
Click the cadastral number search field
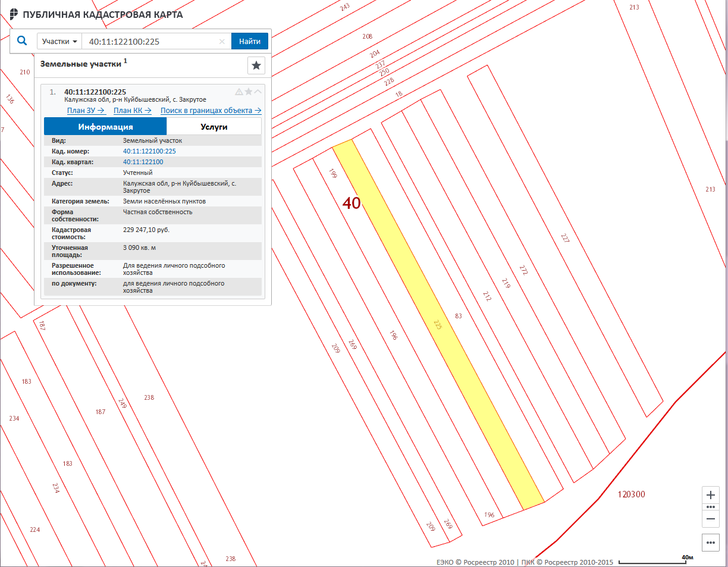pyautogui.click(x=149, y=42)
